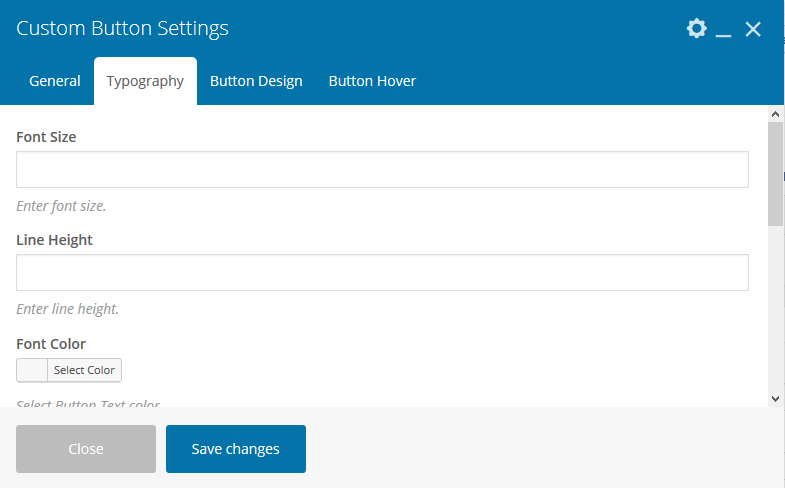The width and height of the screenshot is (785, 488).
Task: Click the Line Height field label
Action: tap(55, 240)
